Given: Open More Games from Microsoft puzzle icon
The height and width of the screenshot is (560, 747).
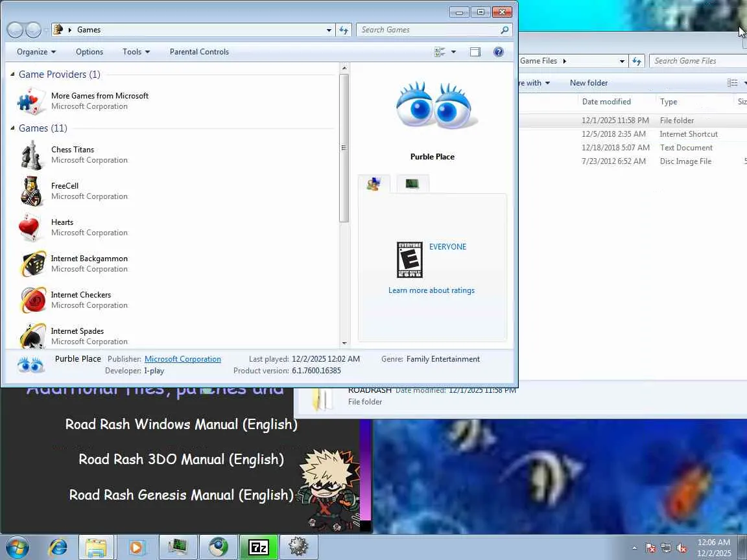Looking at the screenshot, I should [31, 101].
